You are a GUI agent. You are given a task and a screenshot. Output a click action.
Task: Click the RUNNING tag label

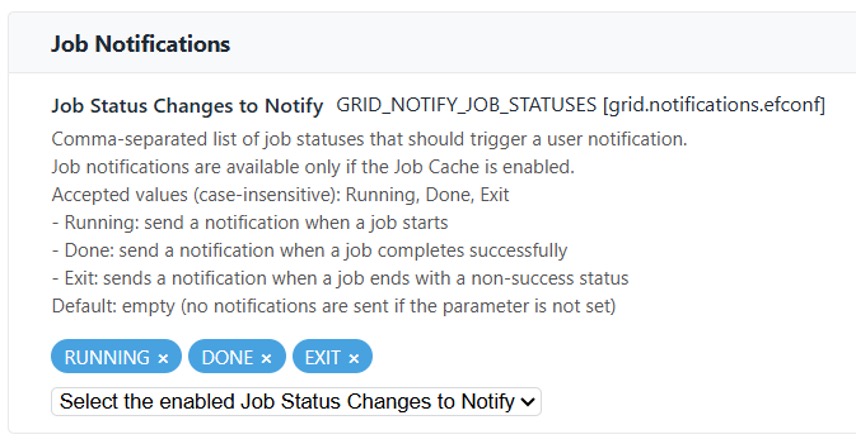click(x=106, y=357)
